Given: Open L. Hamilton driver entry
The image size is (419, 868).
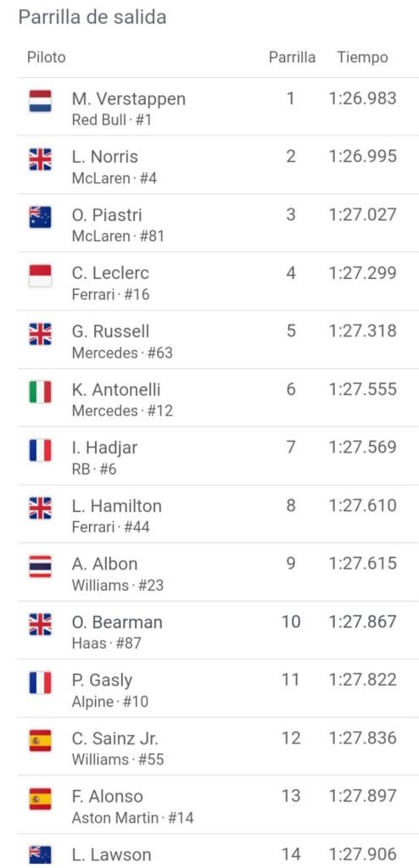Looking at the screenshot, I should tap(218, 514).
